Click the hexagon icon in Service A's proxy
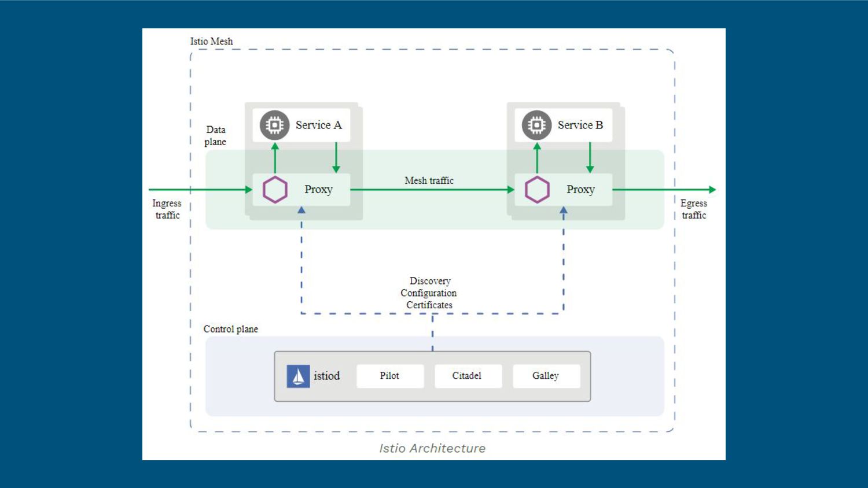This screenshot has width=868, height=488. (x=275, y=190)
